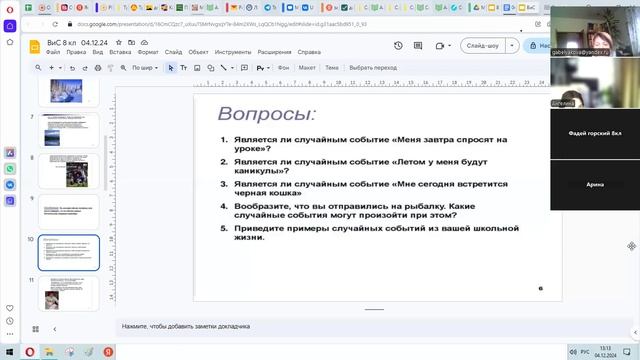This screenshot has height=360, width=640.
Task: Click the Вопросы: slide title
Action: [267, 113]
